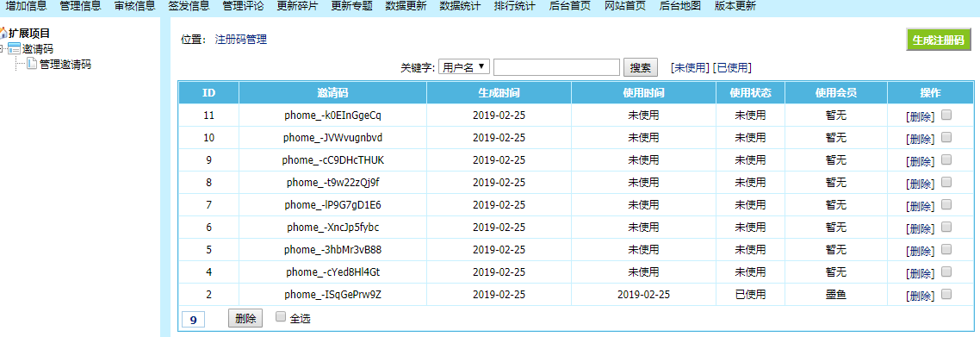Image resolution: width=980 pixels, height=337 pixels.
Task: Open the 更新碎片 menu
Action: click(x=297, y=6)
